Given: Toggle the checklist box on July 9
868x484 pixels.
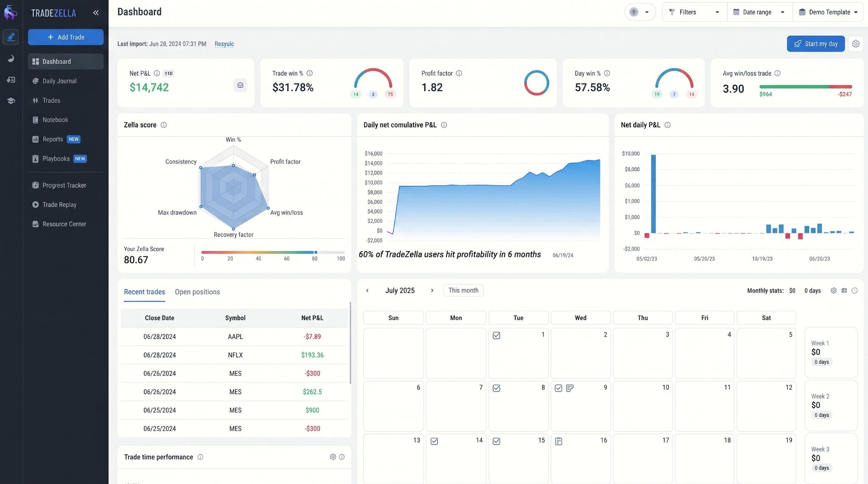Looking at the screenshot, I should tap(559, 388).
